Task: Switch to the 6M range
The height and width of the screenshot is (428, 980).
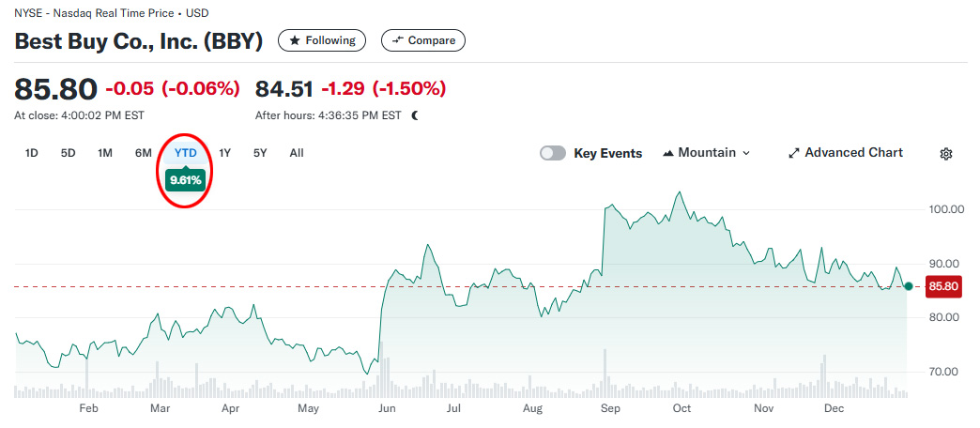Action: (x=143, y=152)
